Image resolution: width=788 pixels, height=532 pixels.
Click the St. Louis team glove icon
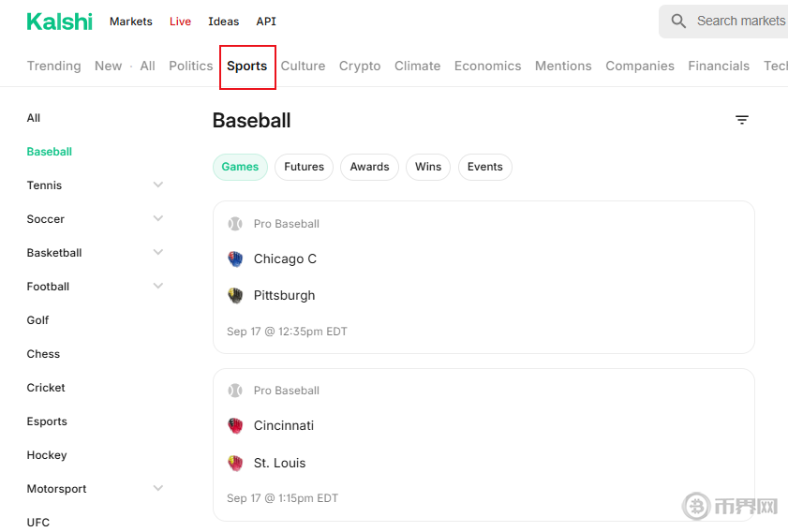[x=235, y=463]
